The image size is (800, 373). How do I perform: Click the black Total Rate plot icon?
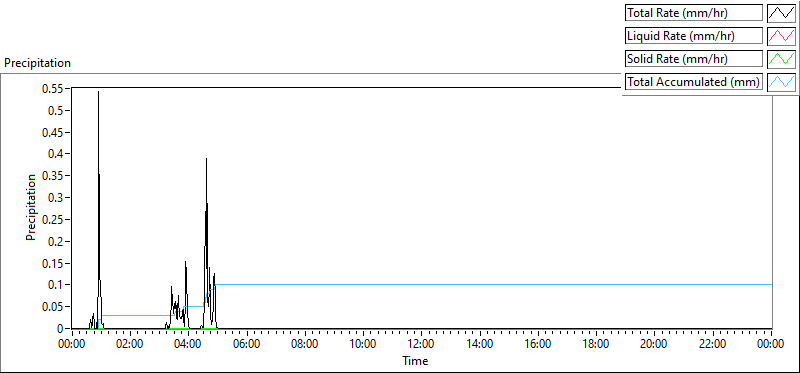point(782,12)
